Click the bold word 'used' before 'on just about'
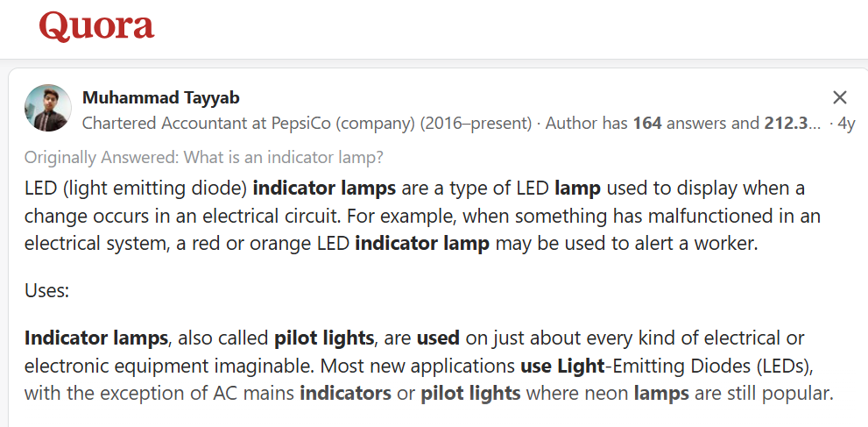This screenshot has height=427, width=868. pyautogui.click(x=438, y=338)
